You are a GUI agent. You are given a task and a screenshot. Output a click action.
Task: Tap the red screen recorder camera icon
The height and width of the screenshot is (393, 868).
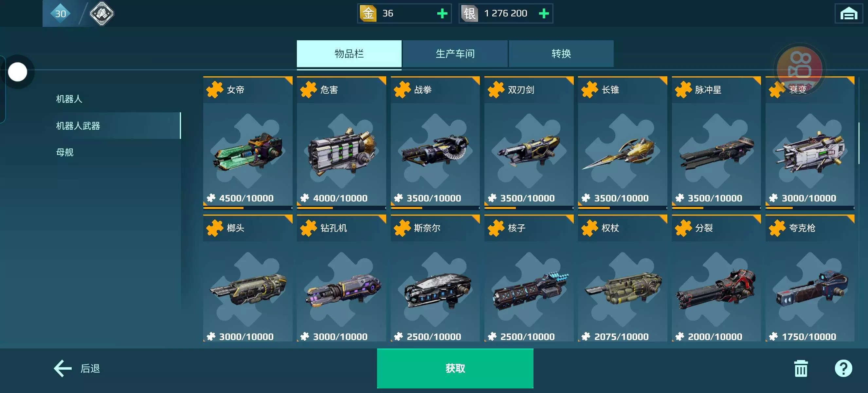tap(799, 68)
